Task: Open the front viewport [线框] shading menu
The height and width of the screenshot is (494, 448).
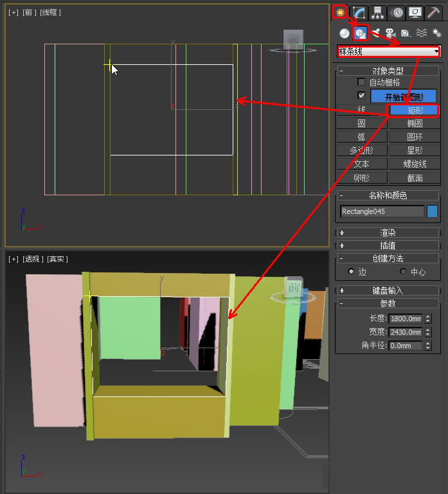Action: click(x=50, y=13)
